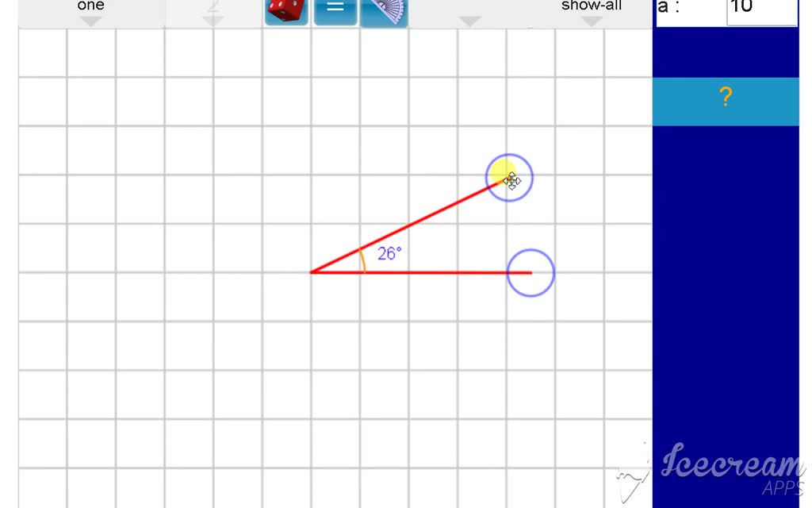Select the circle handle on the horizontal ray
The image size is (812, 508).
pyautogui.click(x=530, y=273)
